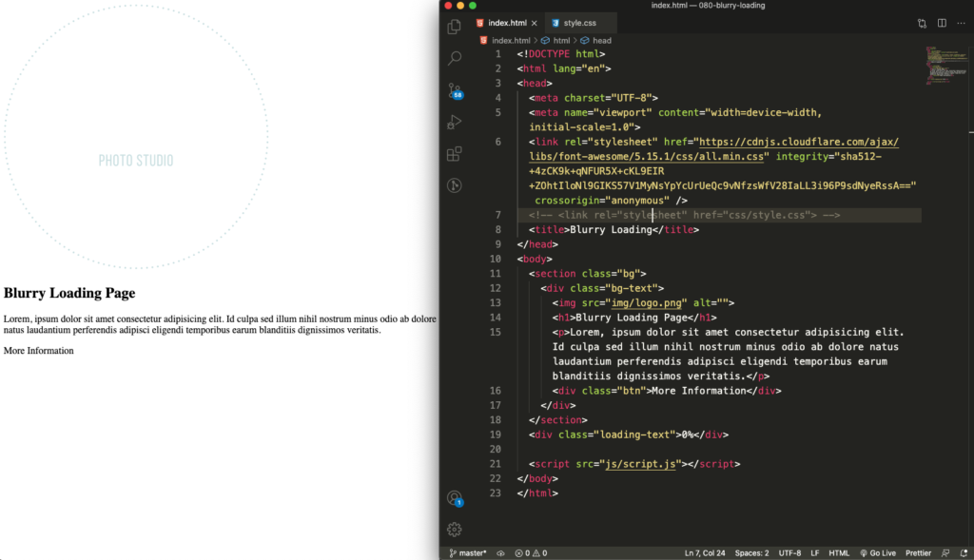
Task: Split the editor to the right
Action: pos(942,23)
